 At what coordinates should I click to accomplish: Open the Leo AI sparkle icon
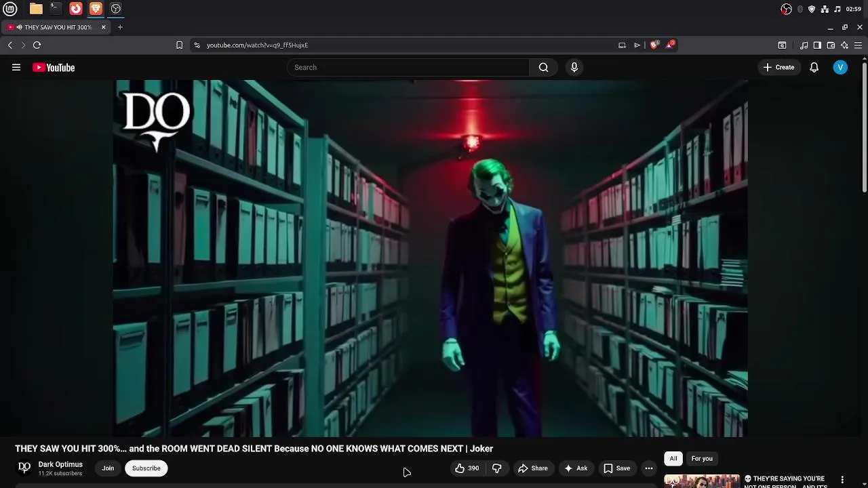point(844,45)
